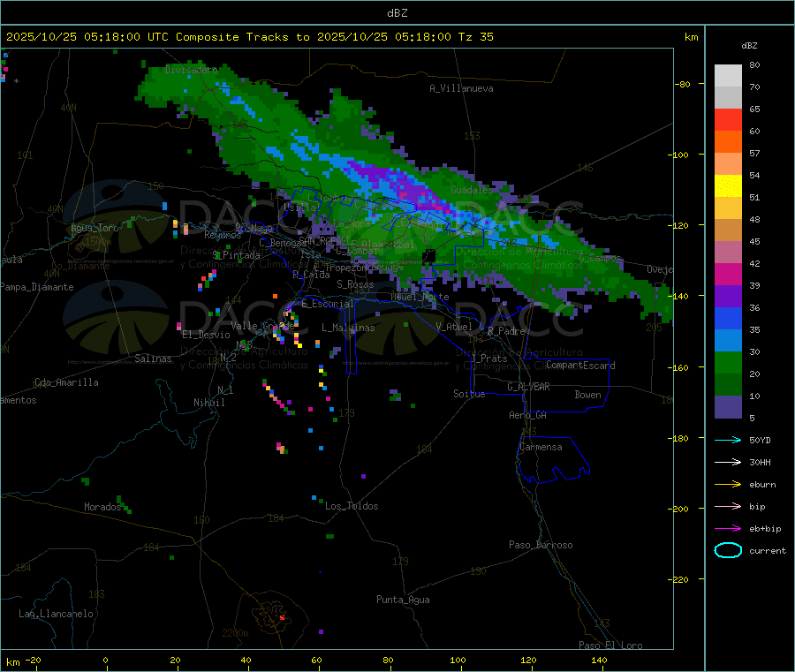Click the Carmensa map label
Viewport: 795px width, 672px height.
(541, 448)
